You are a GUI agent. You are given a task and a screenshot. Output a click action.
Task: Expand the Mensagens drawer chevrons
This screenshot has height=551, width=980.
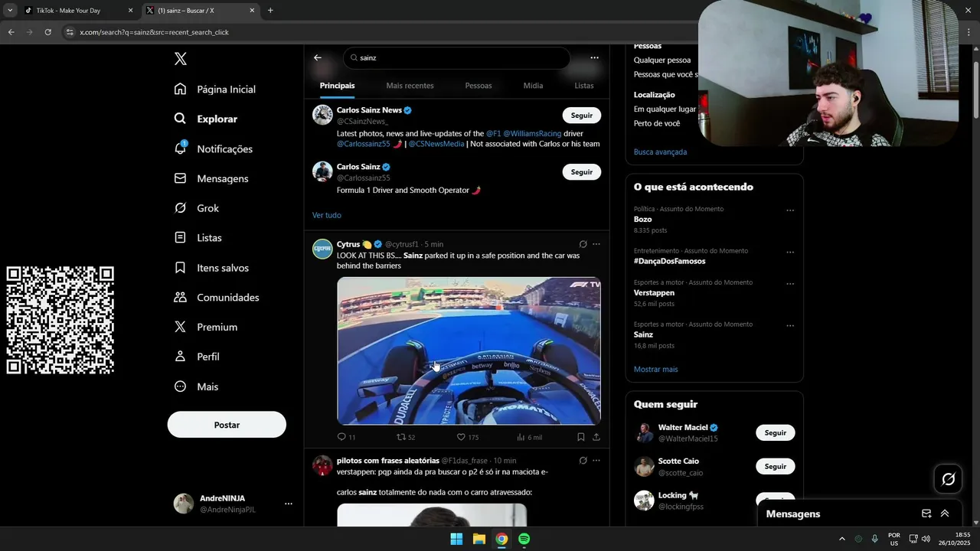coord(945,514)
